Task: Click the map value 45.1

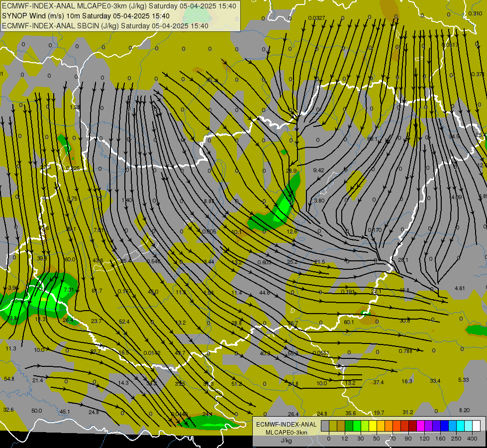Action: pyautogui.click(x=65, y=412)
